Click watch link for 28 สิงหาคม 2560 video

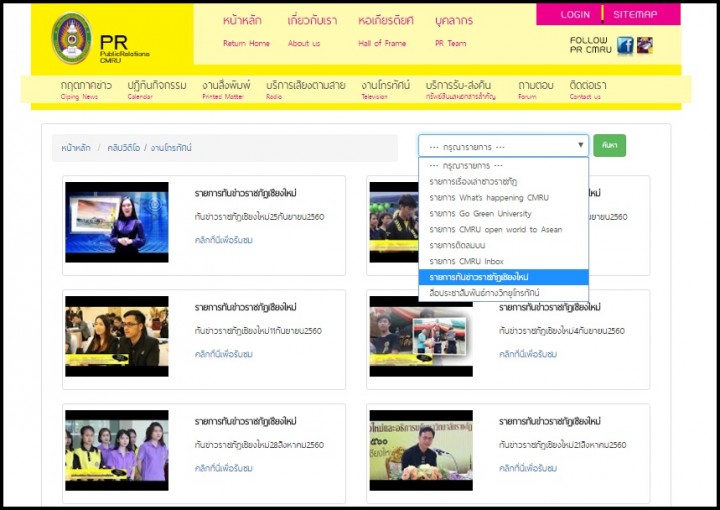[224, 468]
